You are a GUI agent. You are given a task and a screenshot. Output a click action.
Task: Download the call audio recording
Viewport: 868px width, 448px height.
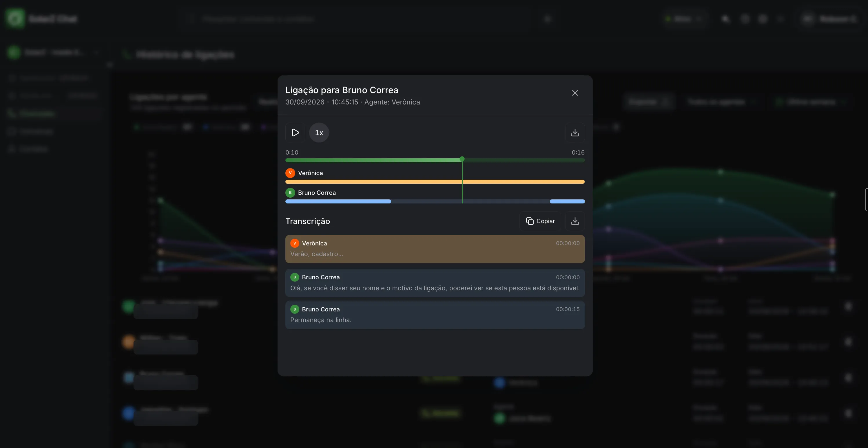pyautogui.click(x=575, y=133)
